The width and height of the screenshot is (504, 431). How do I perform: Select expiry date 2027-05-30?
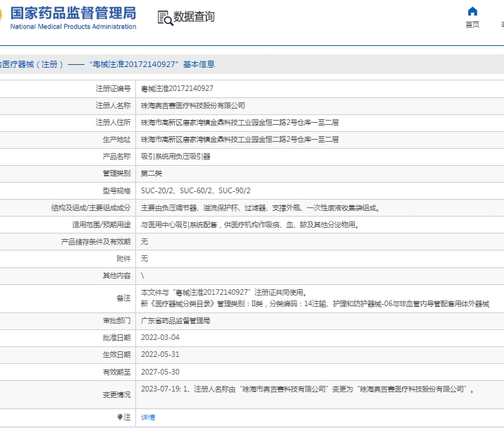(x=160, y=372)
